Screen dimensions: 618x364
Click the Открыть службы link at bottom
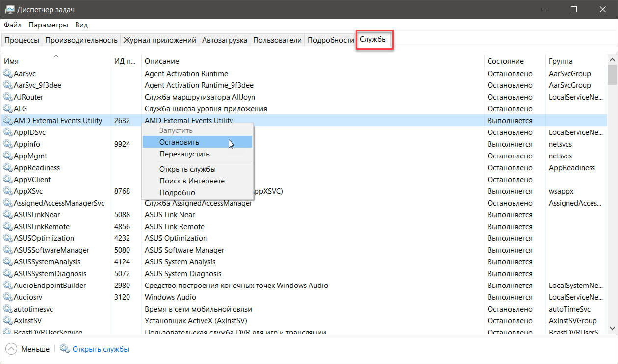[101, 349]
